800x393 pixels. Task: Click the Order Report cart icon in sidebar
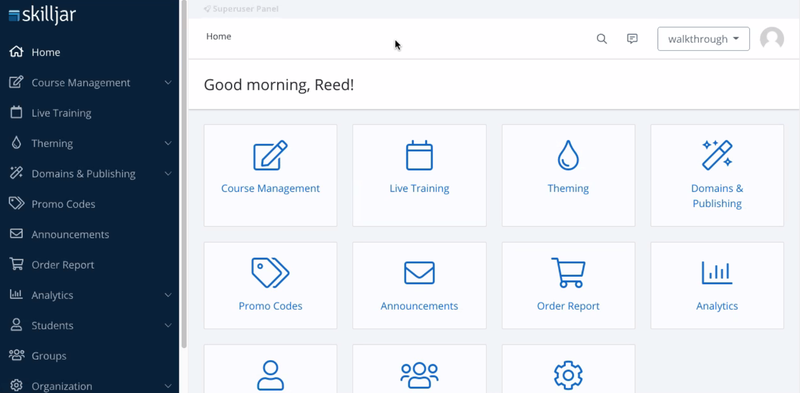coord(16,264)
